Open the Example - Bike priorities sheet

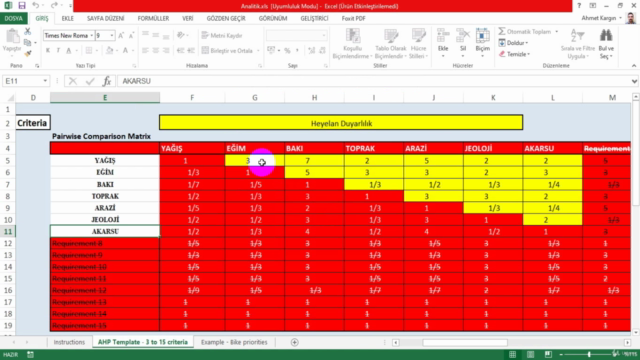pyautogui.click(x=234, y=342)
